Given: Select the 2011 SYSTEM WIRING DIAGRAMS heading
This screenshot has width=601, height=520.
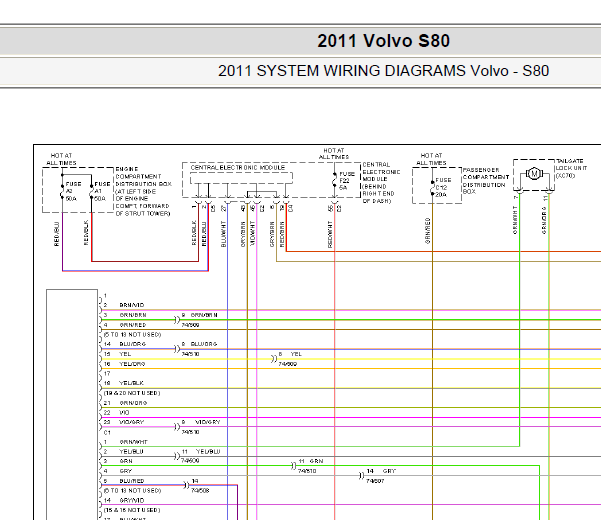Looking at the screenshot, I should (383, 71).
